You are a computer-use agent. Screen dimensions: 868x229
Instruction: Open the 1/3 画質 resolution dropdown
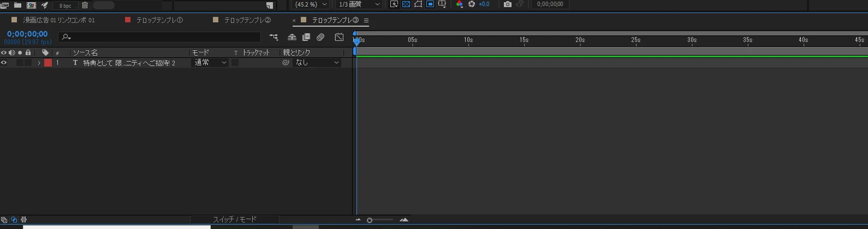point(358,4)
